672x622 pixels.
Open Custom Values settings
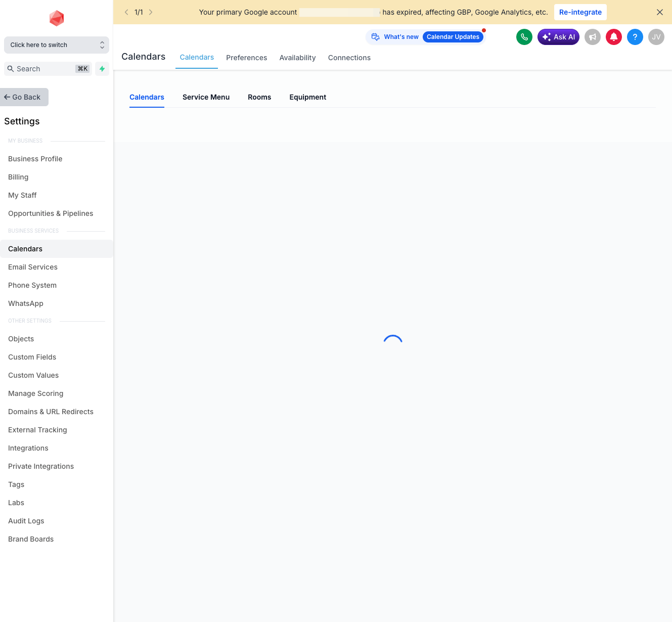[57, 375]
